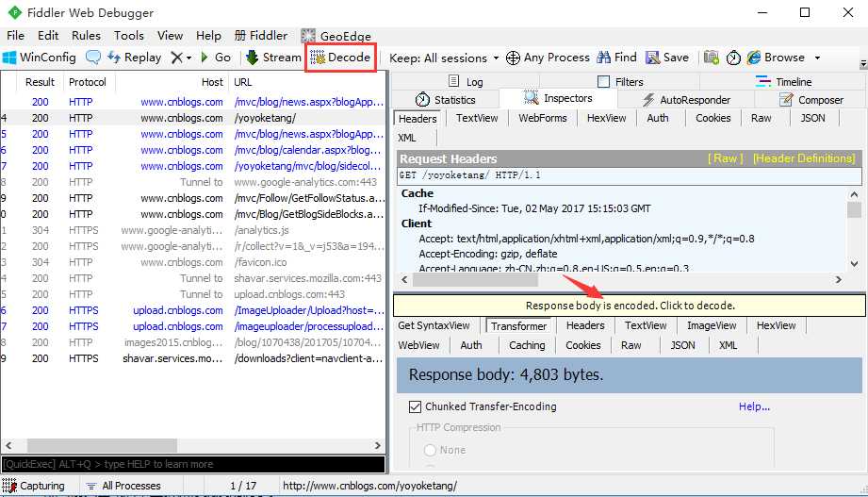Click the Capturing status indicator

point(34,486)
